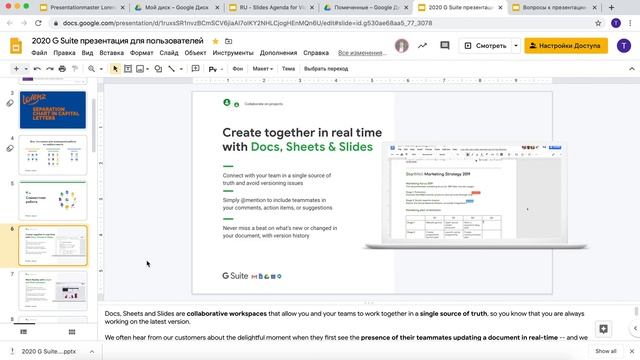The image size is (640, 360).
Task: Switch to grid view
Action: 72,332
